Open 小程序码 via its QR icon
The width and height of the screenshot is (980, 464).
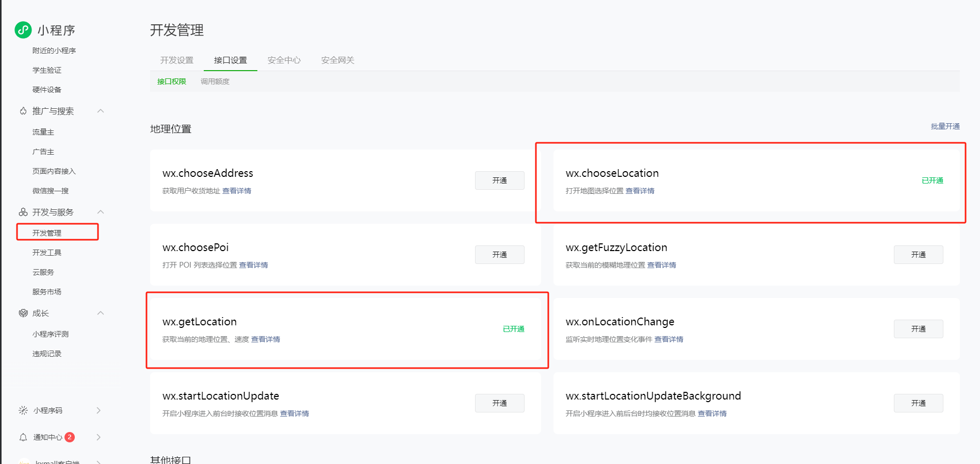pyautogui.click(x=23, y=410)
